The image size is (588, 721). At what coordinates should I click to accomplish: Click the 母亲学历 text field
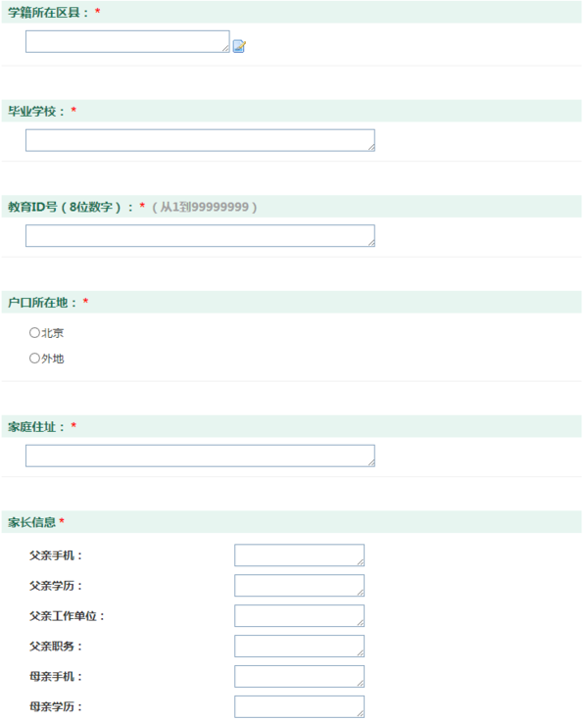pos(298,706)
